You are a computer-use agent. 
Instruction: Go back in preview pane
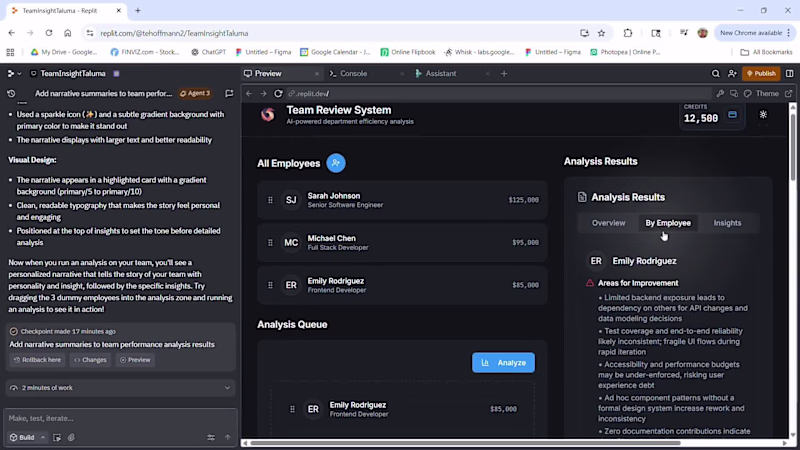pos(249,94)
